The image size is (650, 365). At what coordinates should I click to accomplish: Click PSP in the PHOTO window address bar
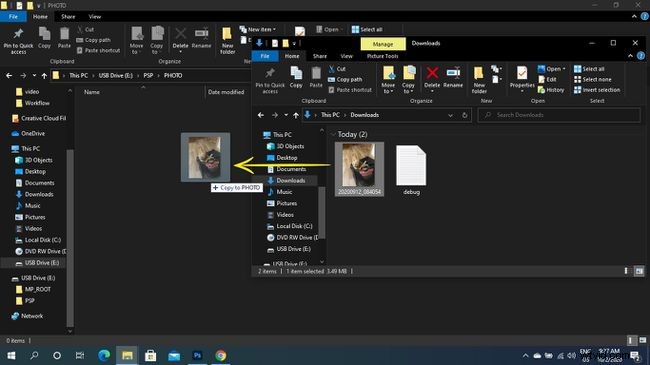point(148,75)
